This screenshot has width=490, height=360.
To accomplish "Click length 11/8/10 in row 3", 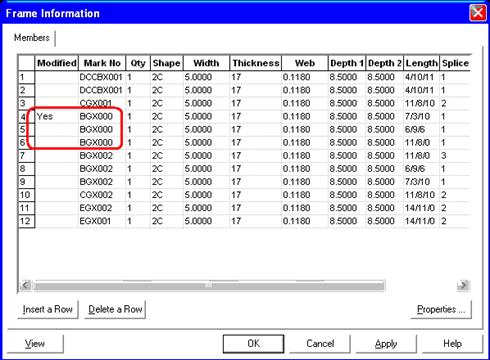I will click(x=422, y=103).
